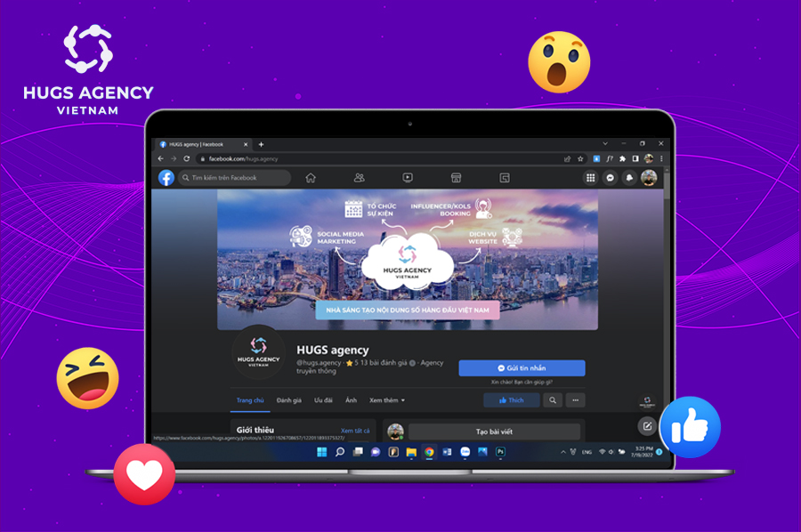
Task: Bookmark this page with the star icon
Action: (x=580, y=158)
